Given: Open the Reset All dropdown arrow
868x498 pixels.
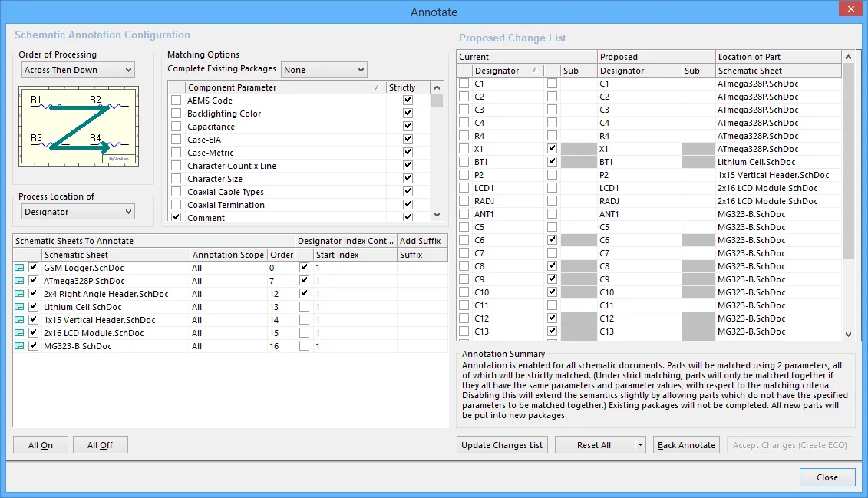Looking at the screenshot, I should [x=640, y=445].
